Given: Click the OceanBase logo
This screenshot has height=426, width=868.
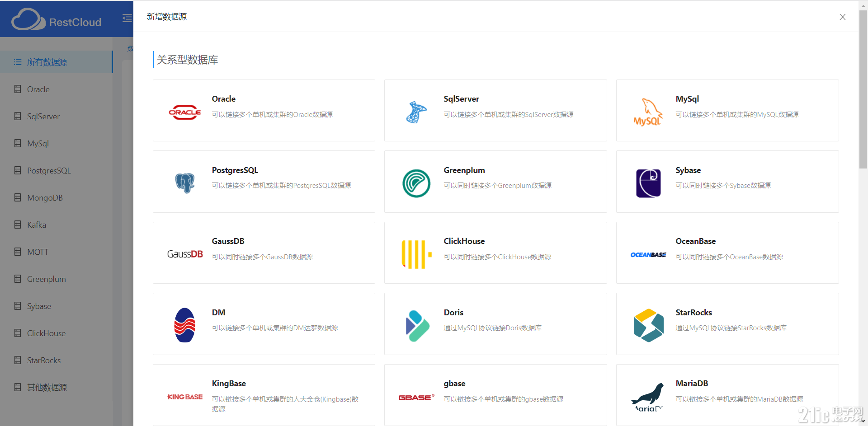Looking at the screenshot, I should pos(648,255).
